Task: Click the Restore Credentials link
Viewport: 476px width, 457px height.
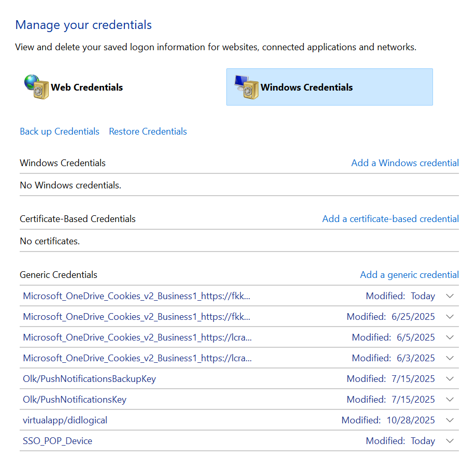Action: pos(148,131)
